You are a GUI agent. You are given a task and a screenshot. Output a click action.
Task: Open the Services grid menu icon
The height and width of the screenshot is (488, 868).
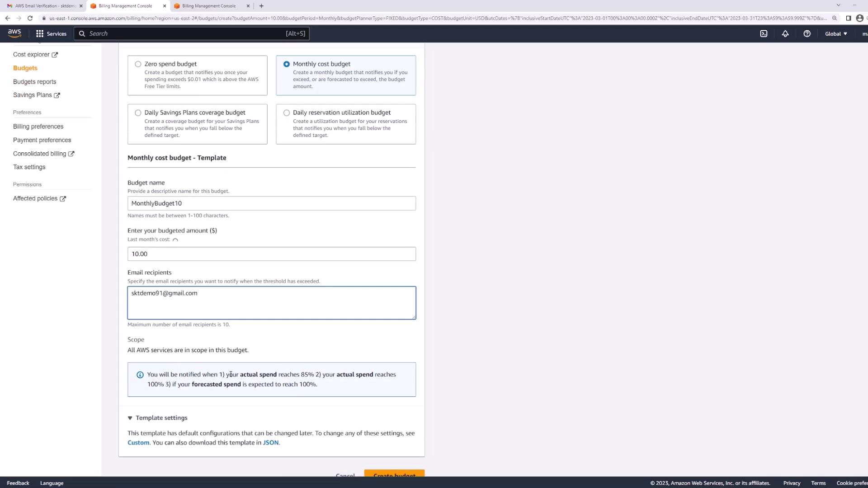(40, 33)
